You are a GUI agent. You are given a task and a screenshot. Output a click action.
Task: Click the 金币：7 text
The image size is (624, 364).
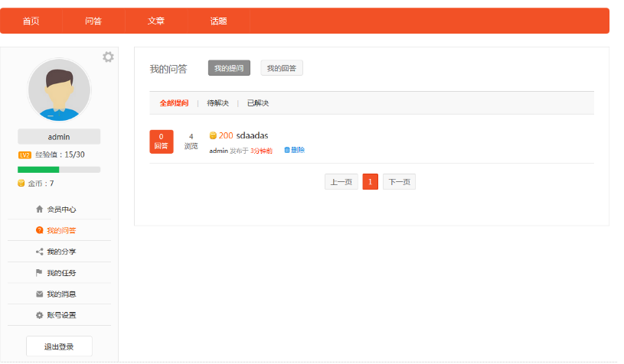click(41, 184)
